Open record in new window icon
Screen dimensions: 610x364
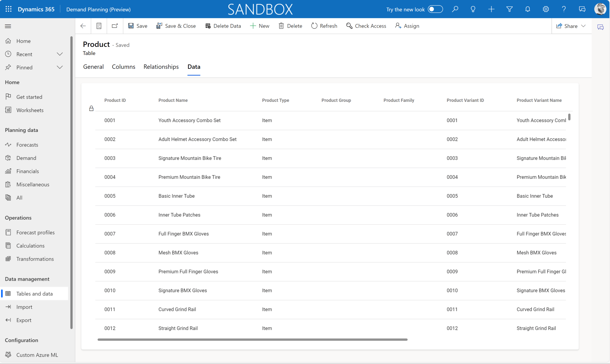tap(115, 26)
